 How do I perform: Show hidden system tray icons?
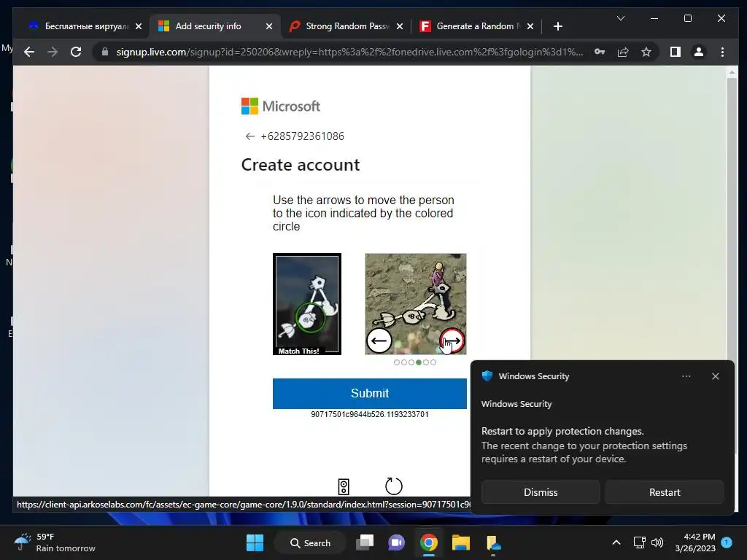(616, 542)
